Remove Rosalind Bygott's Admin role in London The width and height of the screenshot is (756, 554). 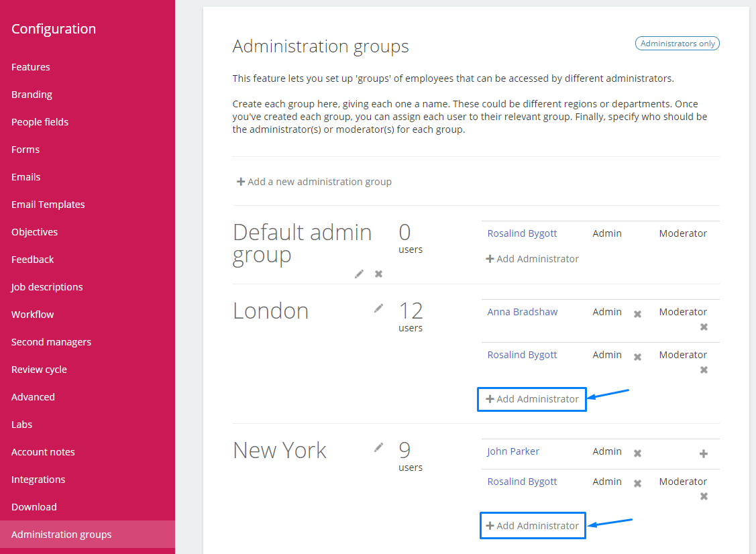pyautogui.click(x=637, y=357)
